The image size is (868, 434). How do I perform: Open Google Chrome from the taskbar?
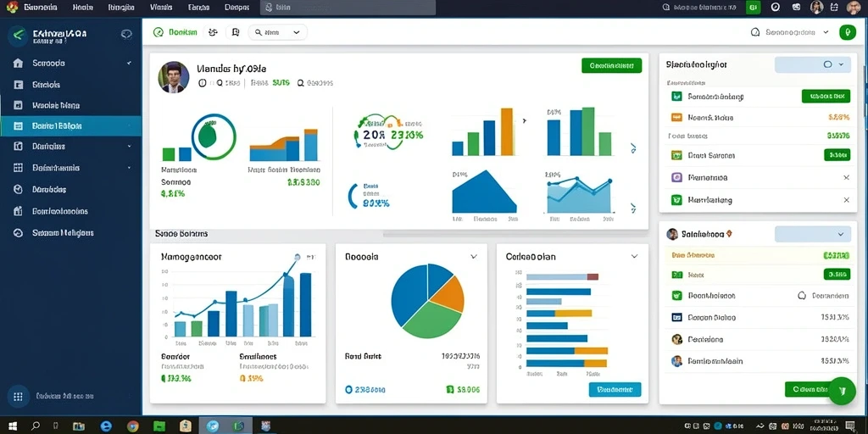(132, 426)
